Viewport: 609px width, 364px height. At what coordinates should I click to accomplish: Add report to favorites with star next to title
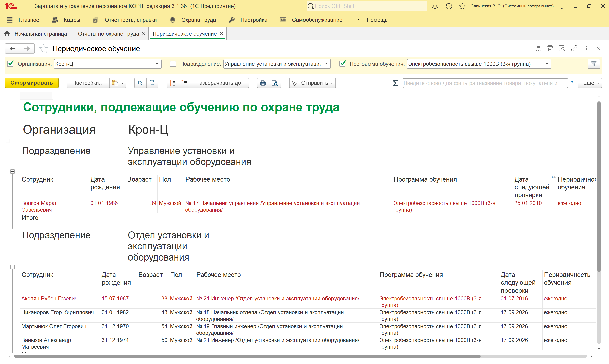[43, 49]
